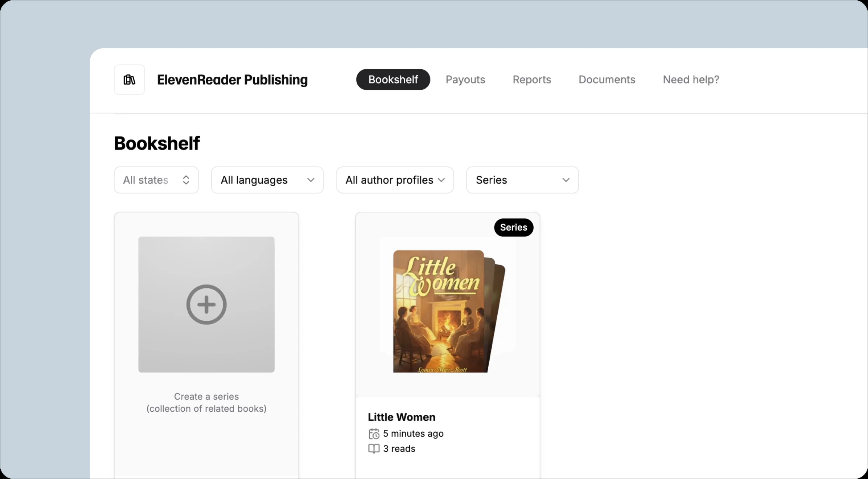Click the up-down arrows in All states
The image size is (868, 479).
pos(186,180)
